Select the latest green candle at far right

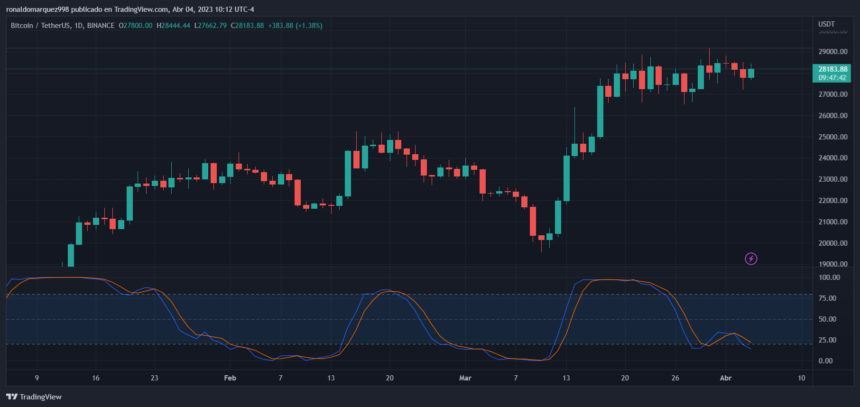click(751, 72)
